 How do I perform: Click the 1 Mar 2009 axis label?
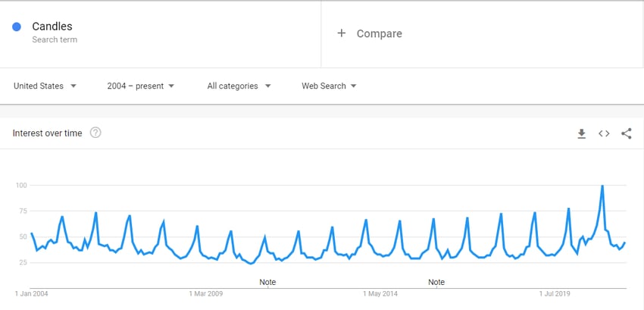(206, 294)
